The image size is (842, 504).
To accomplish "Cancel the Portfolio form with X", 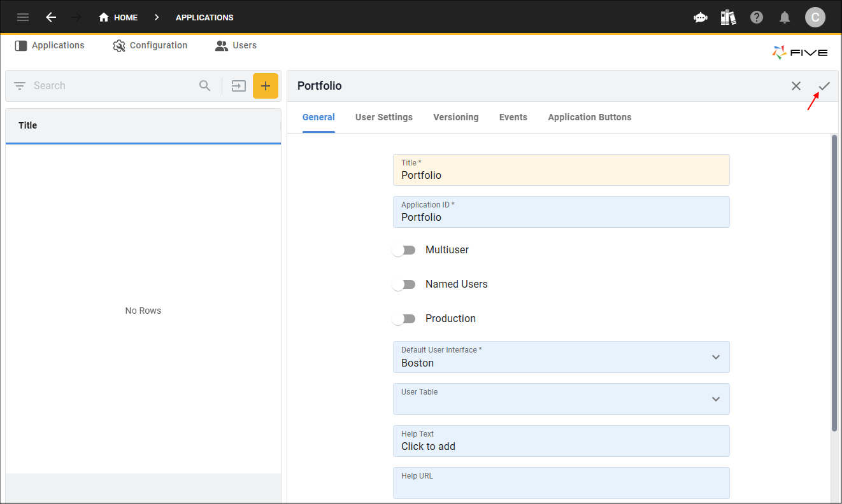I will click(796, 86).
